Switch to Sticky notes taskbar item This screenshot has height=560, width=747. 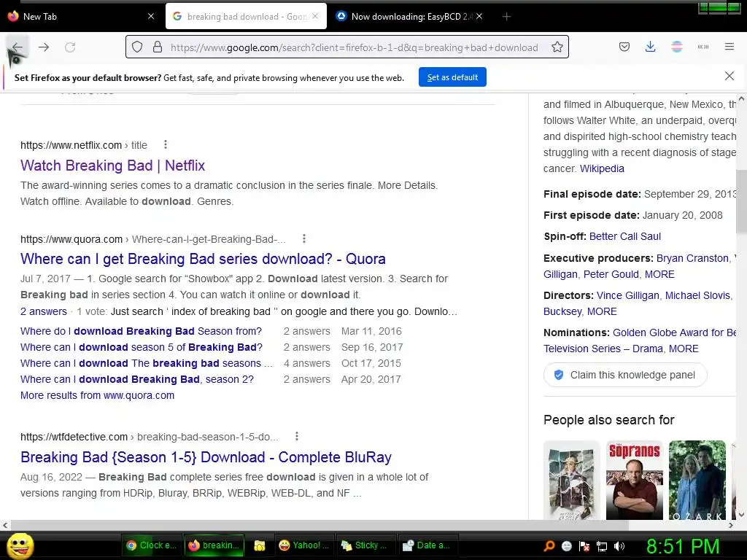tap(366, 545)
